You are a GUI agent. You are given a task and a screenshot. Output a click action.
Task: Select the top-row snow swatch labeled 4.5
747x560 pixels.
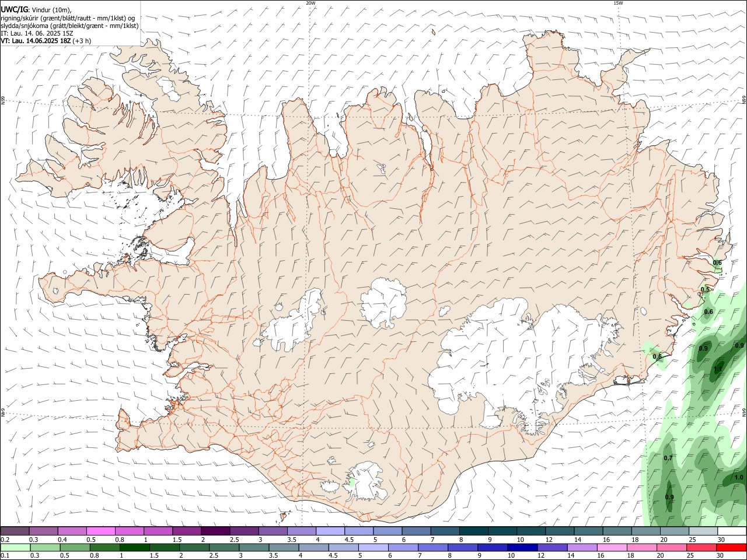359,531
